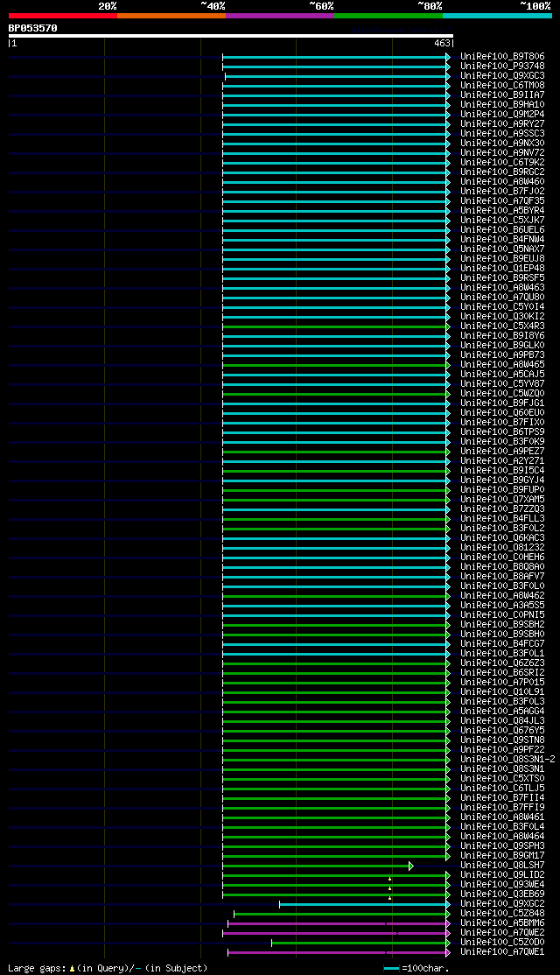Select the UniRef100_Q9XGC3 label
560x975 pixels.
point(502,76)
